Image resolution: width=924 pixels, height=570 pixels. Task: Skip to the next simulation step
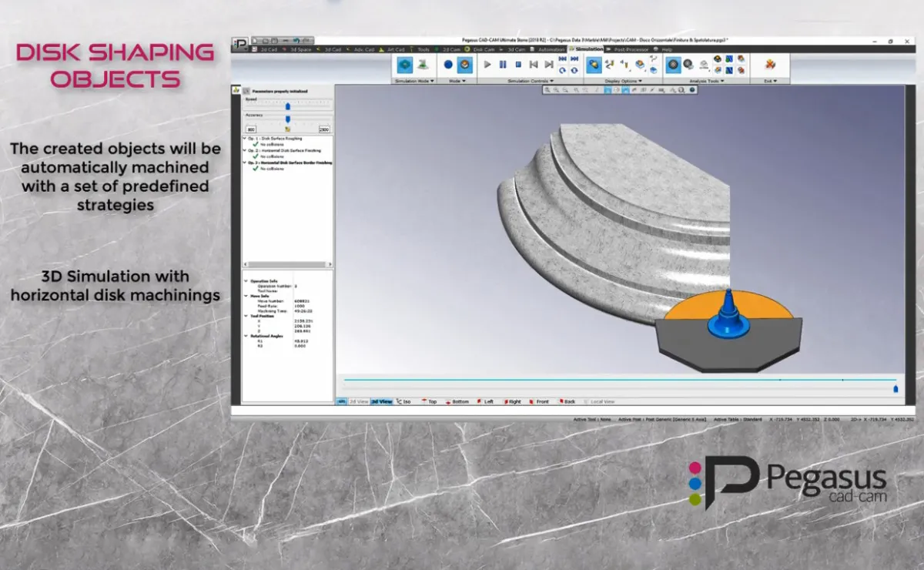tap(548, 65)
